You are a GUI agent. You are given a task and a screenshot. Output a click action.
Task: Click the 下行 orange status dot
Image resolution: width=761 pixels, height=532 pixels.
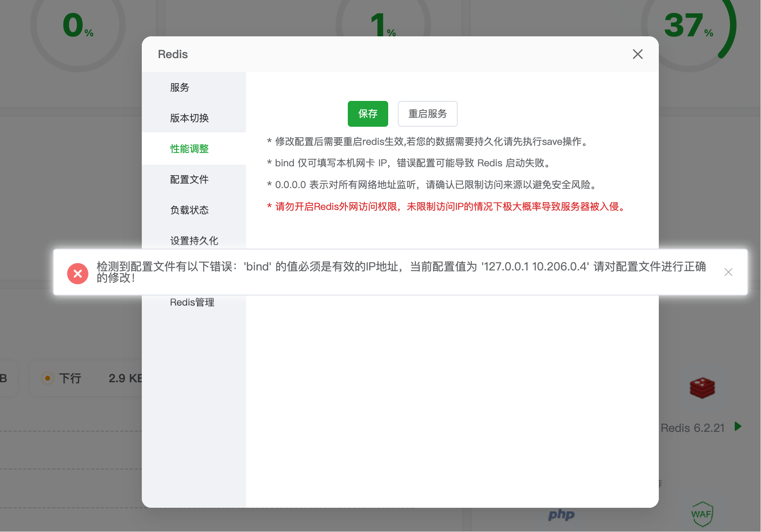[48, 378]
